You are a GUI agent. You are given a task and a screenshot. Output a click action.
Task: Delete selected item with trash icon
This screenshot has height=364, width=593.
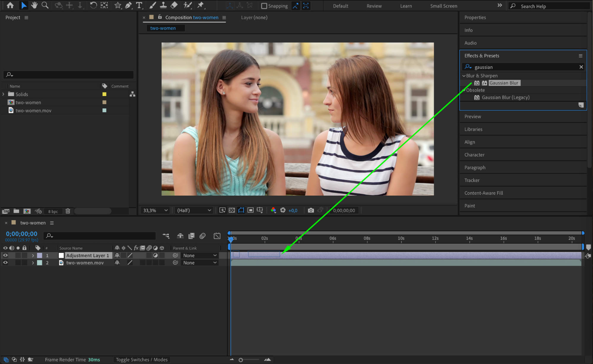click(x=68, y=211)
